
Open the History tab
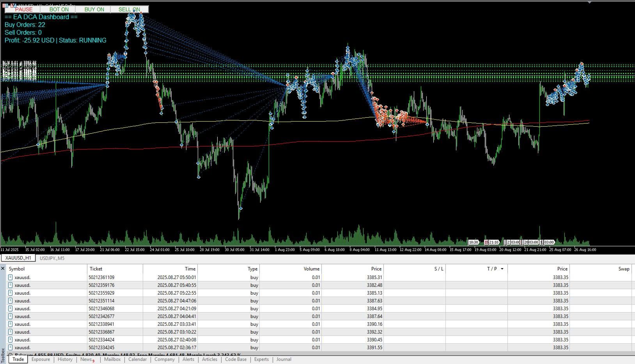[x=65, y=359]
